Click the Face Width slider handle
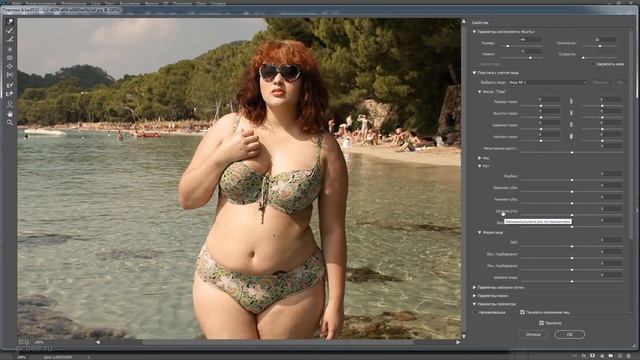 point(572,282)
